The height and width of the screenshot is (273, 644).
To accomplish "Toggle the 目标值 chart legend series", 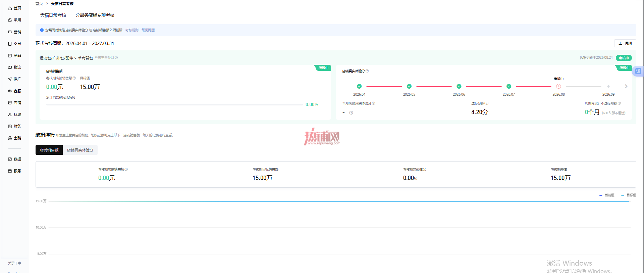I will click(x=629, y=195).
